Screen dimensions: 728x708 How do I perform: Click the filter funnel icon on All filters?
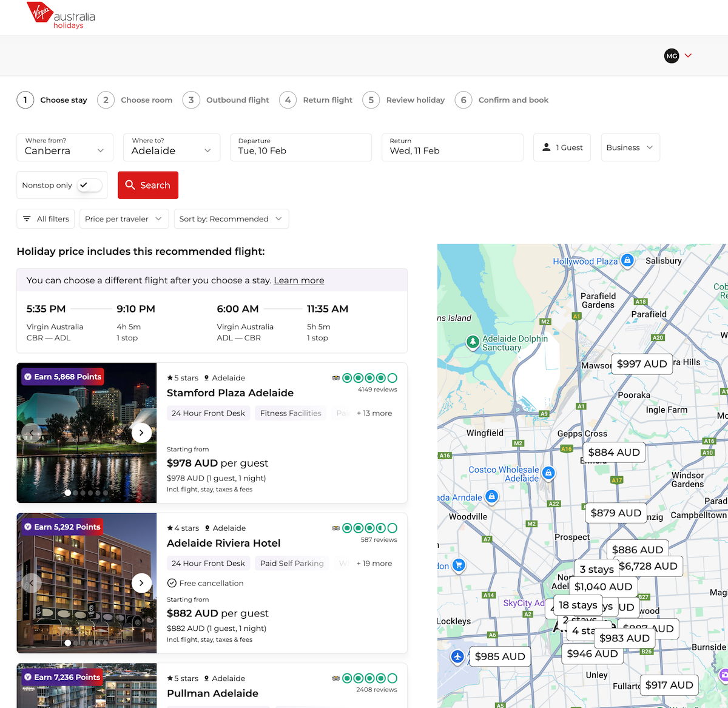click(27, 218)
